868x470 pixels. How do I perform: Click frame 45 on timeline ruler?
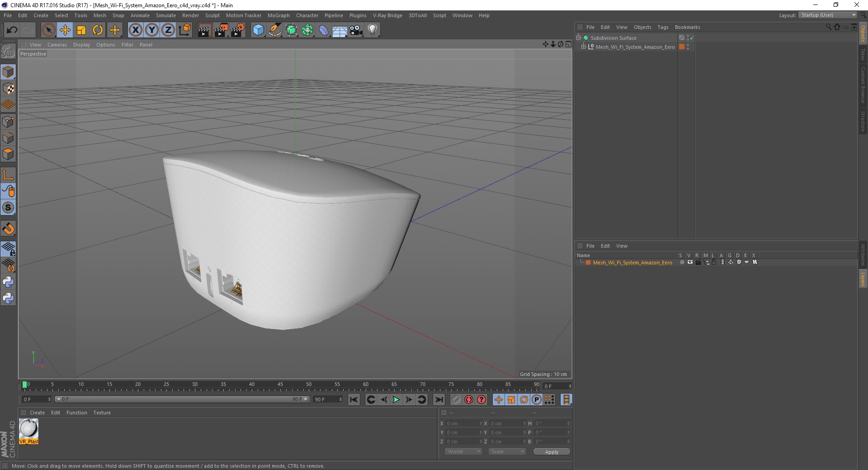(280, 385)
